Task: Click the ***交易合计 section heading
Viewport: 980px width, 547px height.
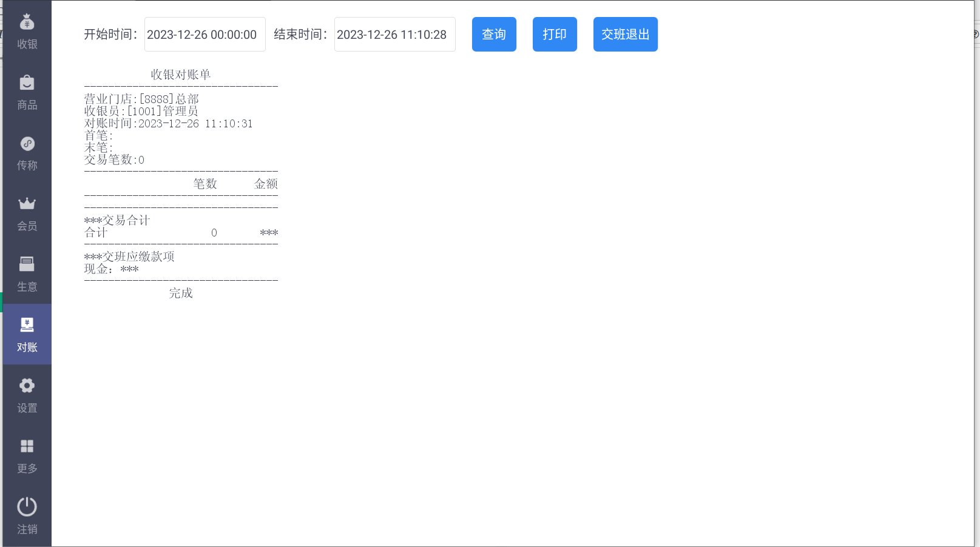Action: click(x=117, y=220)
